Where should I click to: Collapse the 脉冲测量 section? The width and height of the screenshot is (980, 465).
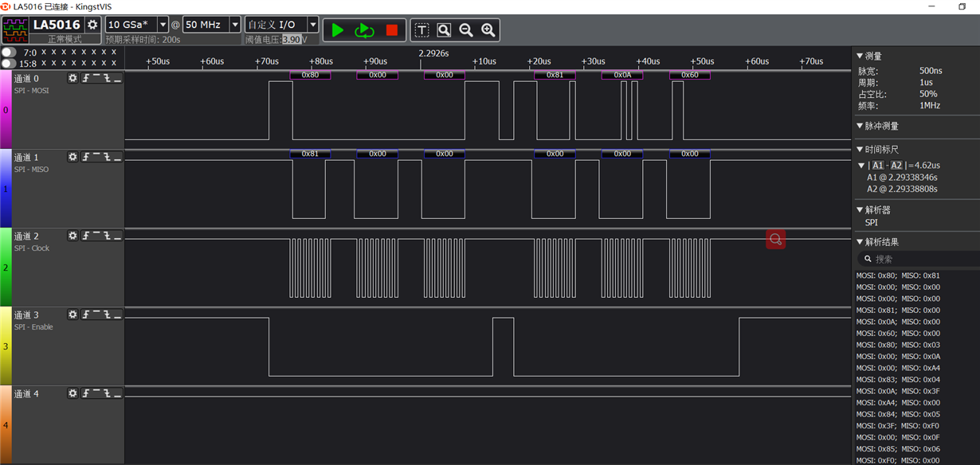point(860,126)
